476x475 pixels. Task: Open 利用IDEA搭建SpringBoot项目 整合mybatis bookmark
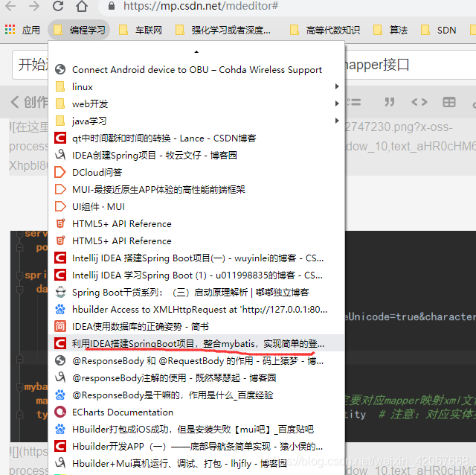196,343
